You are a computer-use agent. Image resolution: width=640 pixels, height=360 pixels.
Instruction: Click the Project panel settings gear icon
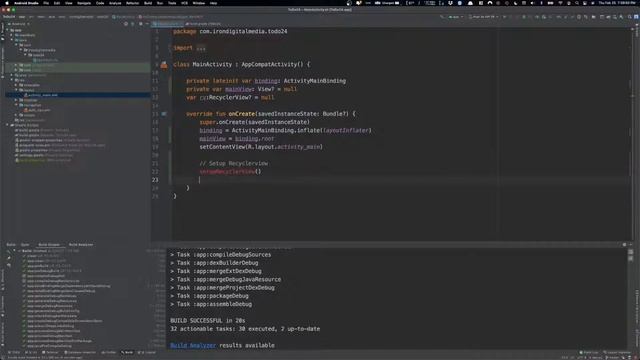point(140,24)
